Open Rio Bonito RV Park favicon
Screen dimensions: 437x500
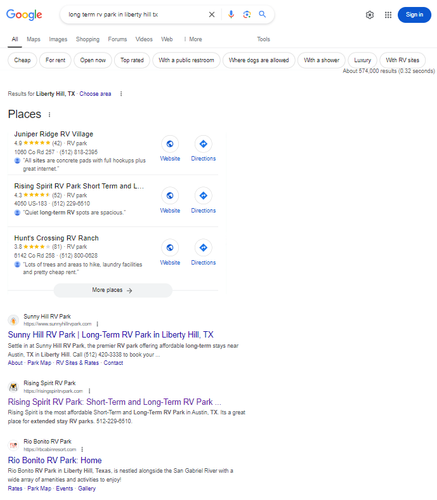tap(13, 445)
